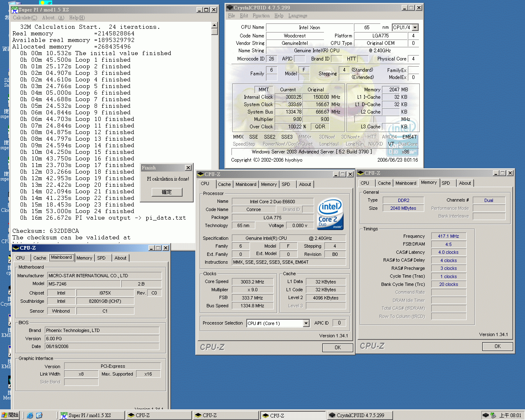
Task: Click the Super PI title bar icon
Action: click(x=14, y=9)
